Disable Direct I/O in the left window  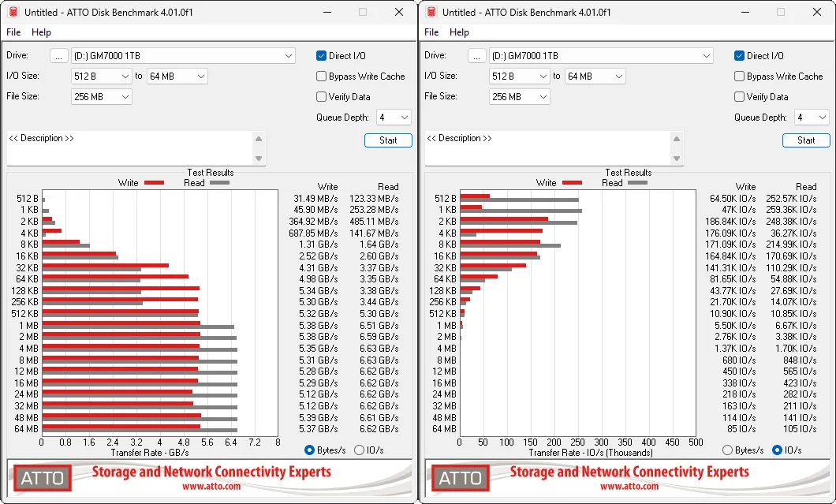(321, 55)
